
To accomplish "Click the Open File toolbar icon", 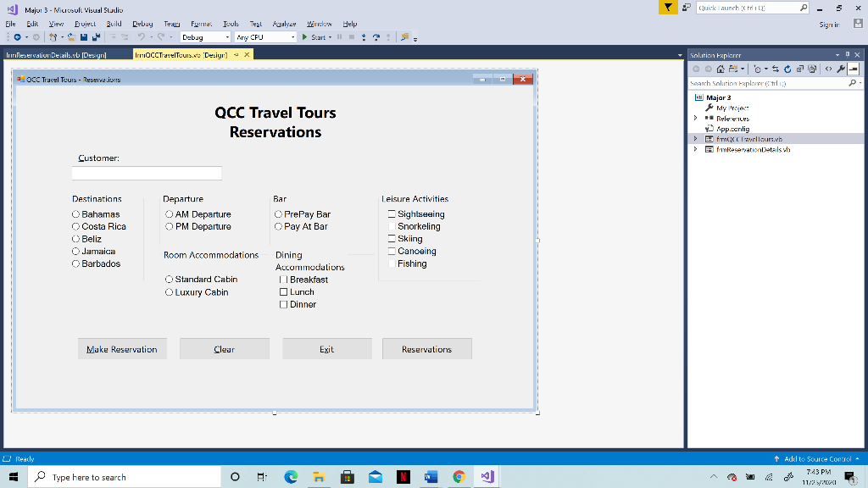I will [x=72, y=37].
